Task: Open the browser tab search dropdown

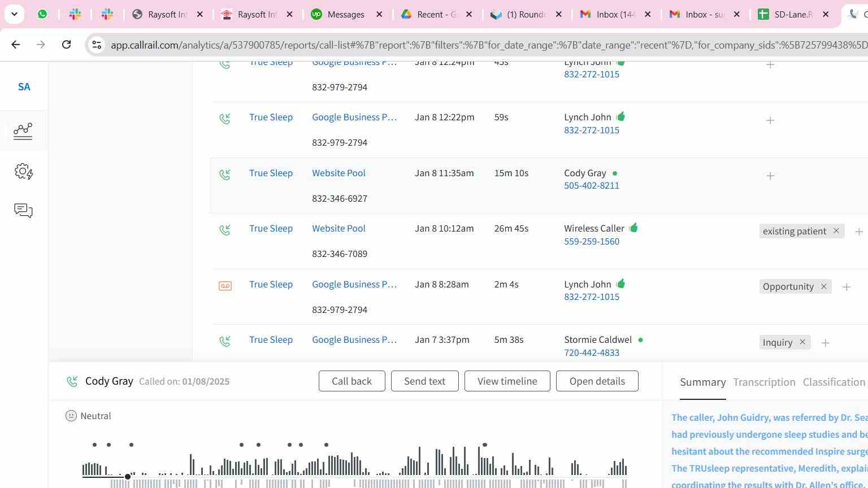Action: (14, 14)
